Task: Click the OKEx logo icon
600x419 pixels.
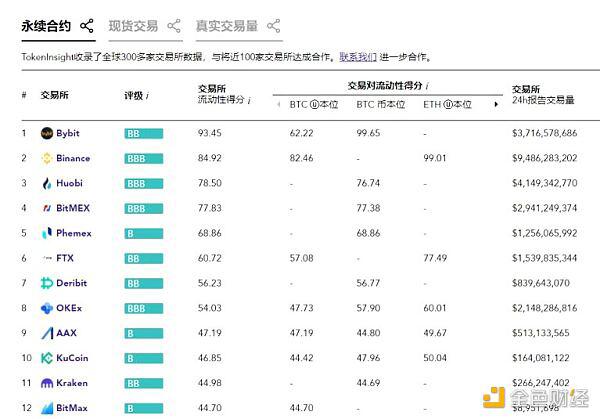Action: coord(47,308)
